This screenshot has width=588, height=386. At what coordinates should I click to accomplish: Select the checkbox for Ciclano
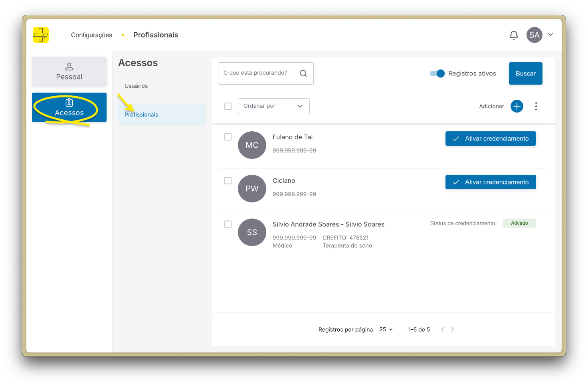(228, 181)
